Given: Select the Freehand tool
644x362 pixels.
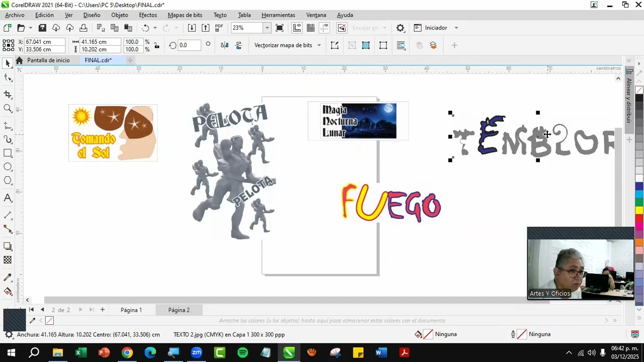Looking at the screenshot, I should (8, 125).
